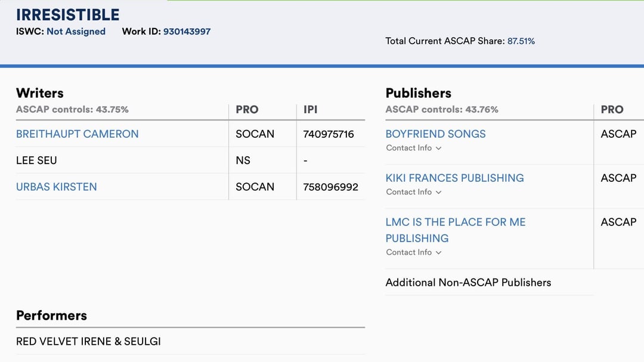Click the IRRESISTIBLE work title
Screen dimensions: 644x362
[68, 15]
